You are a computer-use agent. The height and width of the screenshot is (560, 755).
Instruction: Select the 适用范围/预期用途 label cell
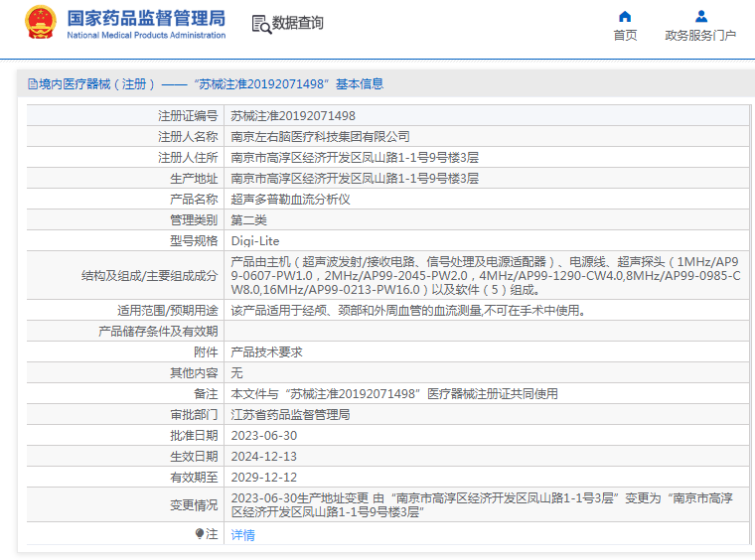click(126, 311)
